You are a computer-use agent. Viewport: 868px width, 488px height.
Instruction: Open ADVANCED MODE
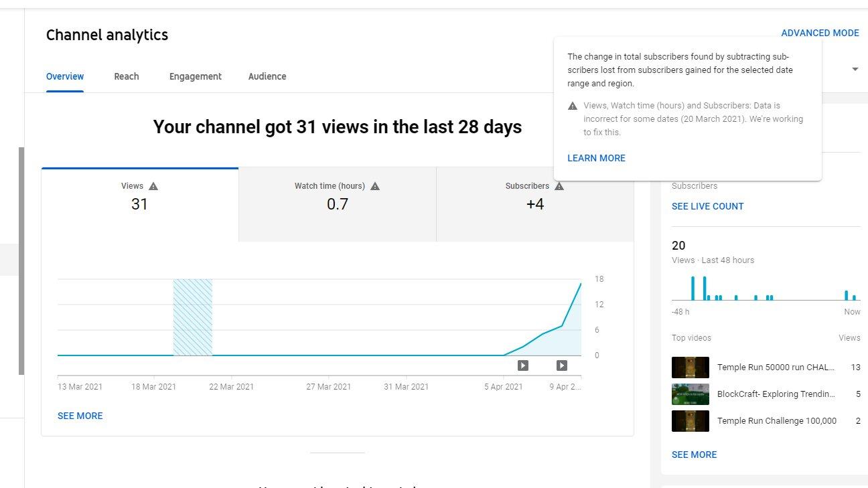point(820,33)
